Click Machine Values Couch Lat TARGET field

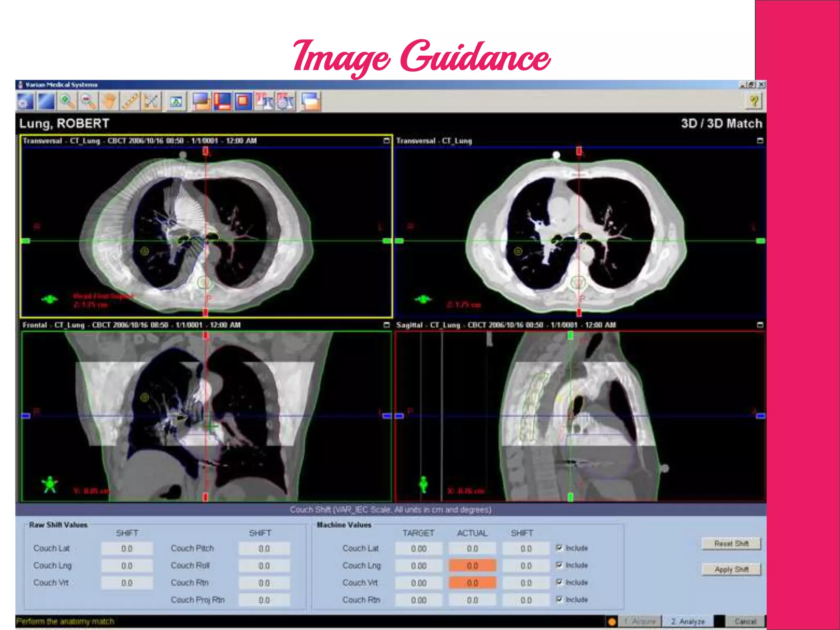click(419, 549)
